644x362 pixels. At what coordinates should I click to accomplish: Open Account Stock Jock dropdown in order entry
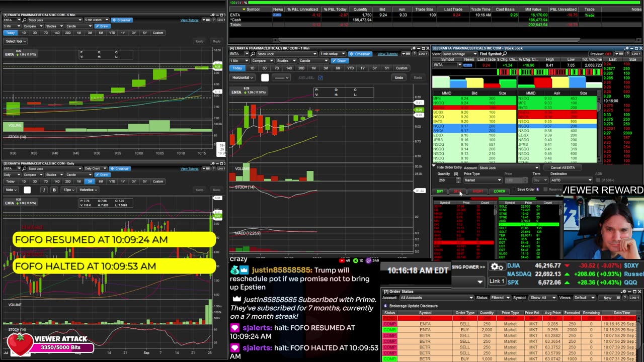509,167
